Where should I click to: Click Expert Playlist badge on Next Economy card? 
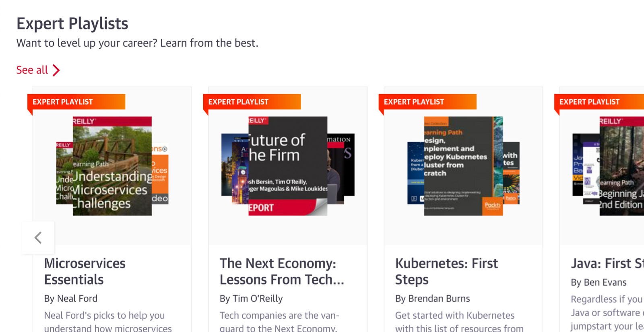tap(252, 102)
